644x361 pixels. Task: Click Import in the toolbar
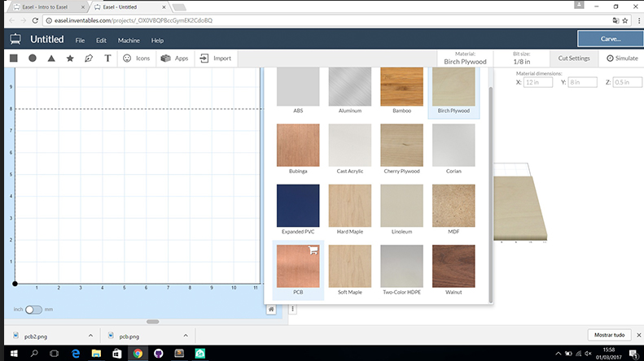[x=216, y=59]
